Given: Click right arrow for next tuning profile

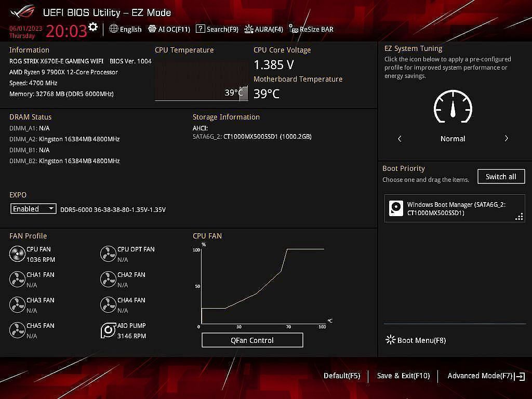Looking at the screenshot, I should 506,138.
